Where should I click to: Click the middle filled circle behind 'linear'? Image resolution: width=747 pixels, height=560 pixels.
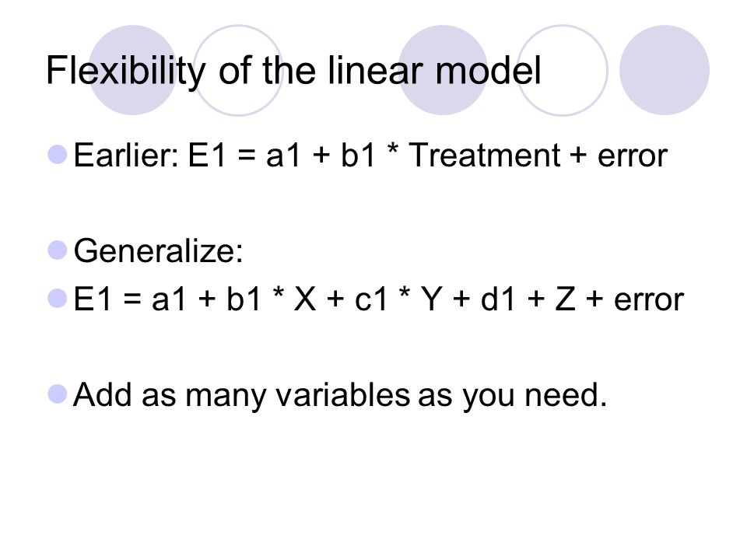(x=443, y=70)
